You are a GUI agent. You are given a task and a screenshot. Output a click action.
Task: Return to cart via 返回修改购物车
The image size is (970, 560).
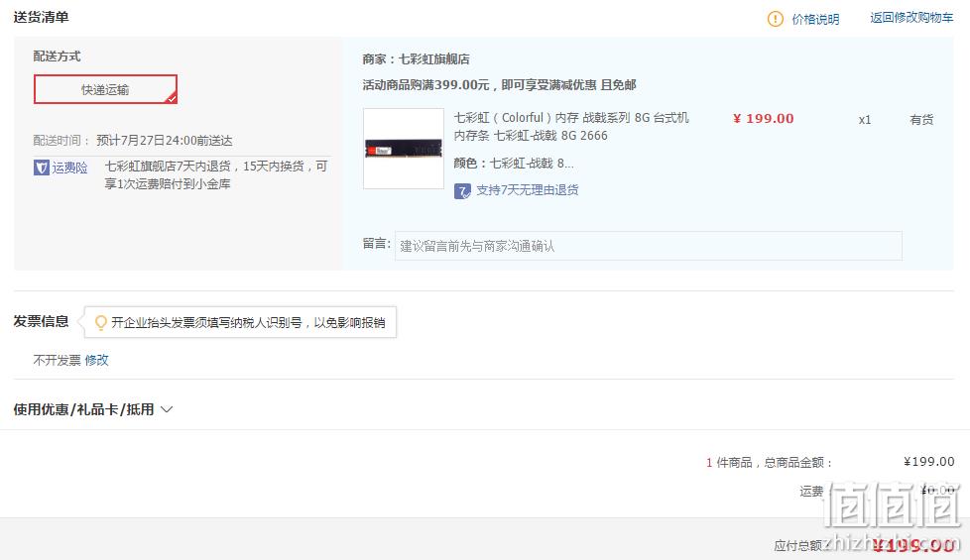click(x=911, y=18)
